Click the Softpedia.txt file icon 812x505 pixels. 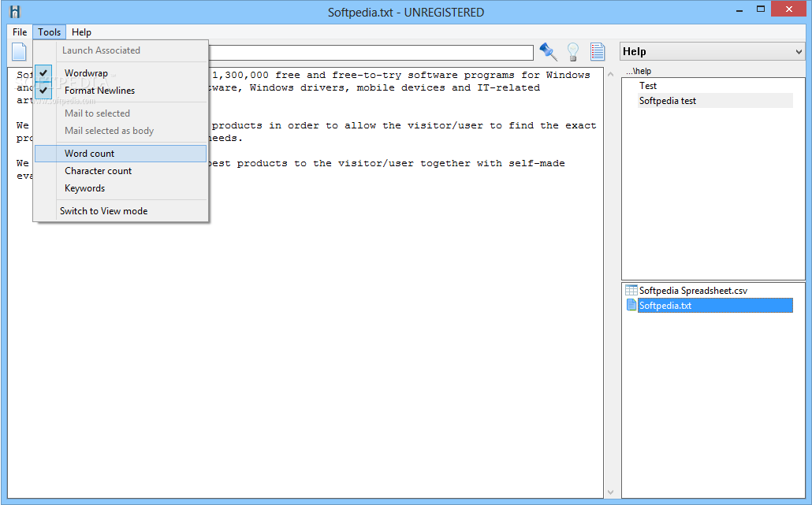[631, 305]
